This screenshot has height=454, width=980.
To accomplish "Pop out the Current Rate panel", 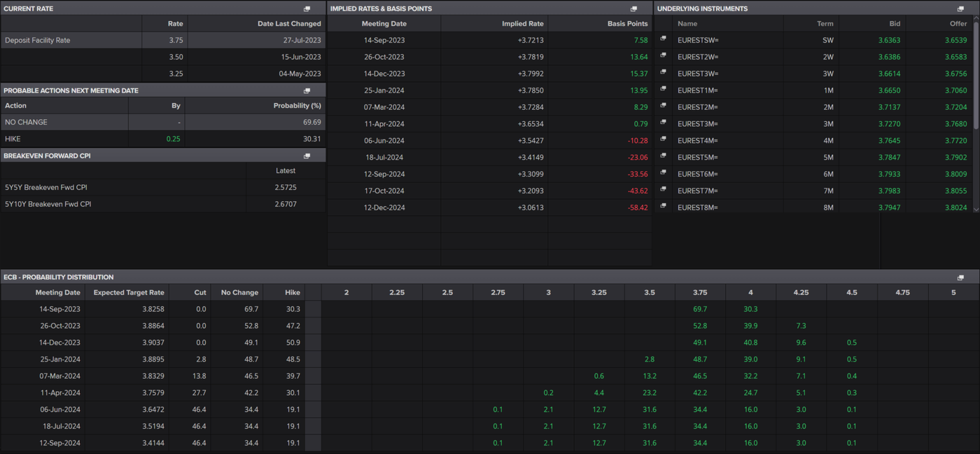I will [307, 9].
